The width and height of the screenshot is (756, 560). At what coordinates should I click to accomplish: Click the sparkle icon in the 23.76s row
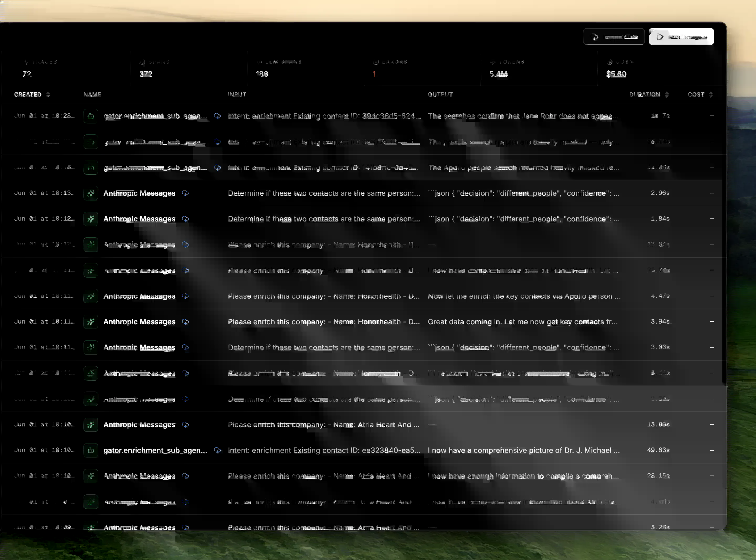91,271
